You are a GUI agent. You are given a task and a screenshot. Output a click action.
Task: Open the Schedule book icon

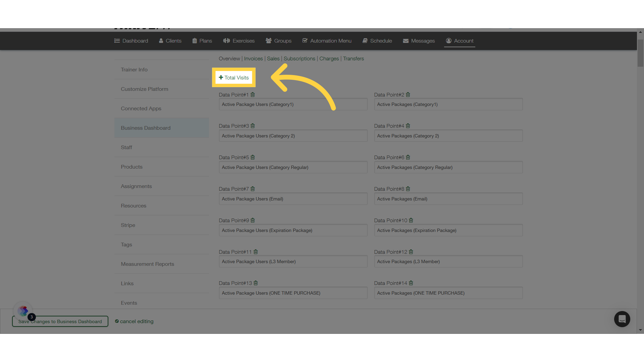coord(365,41)
